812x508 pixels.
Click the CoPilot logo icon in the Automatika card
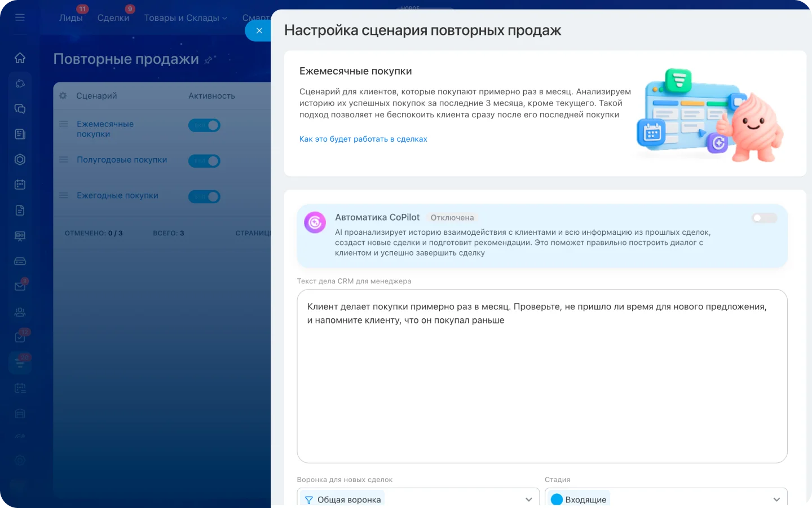tap(315, 222)
